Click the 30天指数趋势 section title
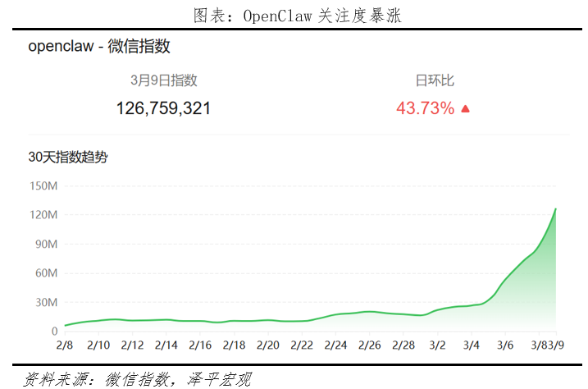 [67, 157]
